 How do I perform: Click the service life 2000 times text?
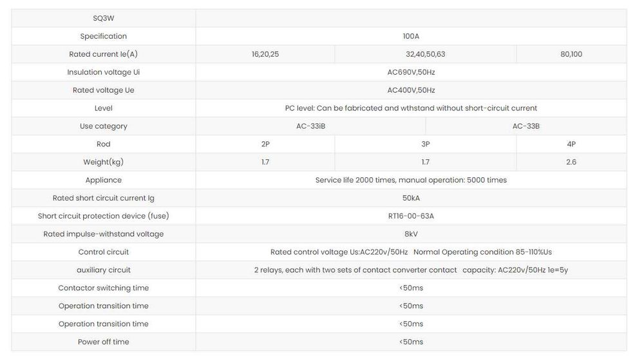point(411,181)
